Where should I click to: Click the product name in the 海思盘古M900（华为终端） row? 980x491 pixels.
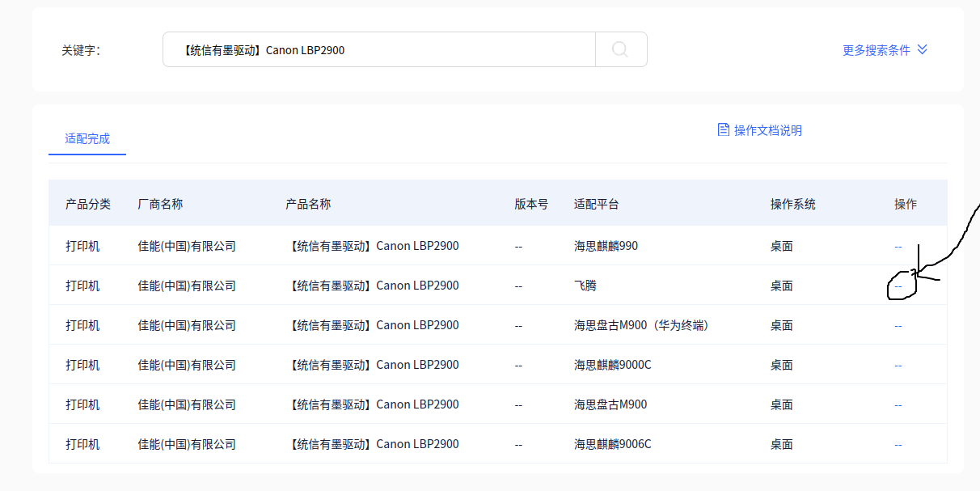[x=372, y=325]
